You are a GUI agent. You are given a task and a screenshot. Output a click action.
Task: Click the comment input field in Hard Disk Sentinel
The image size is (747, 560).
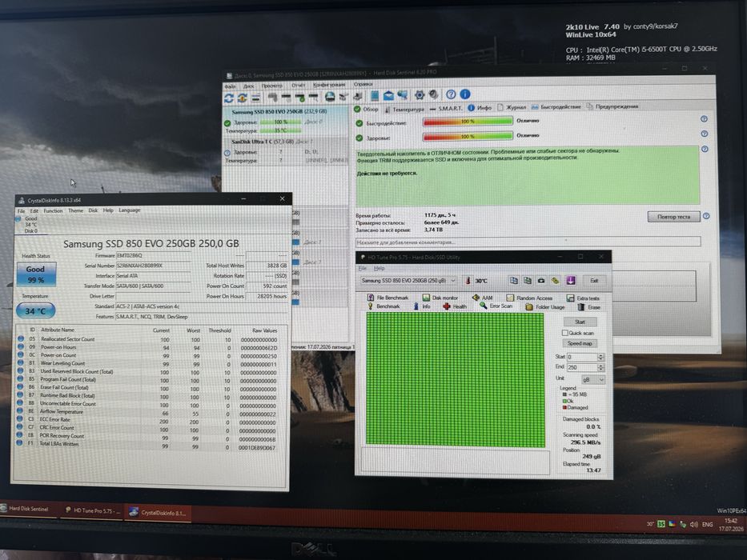(528, 242)
